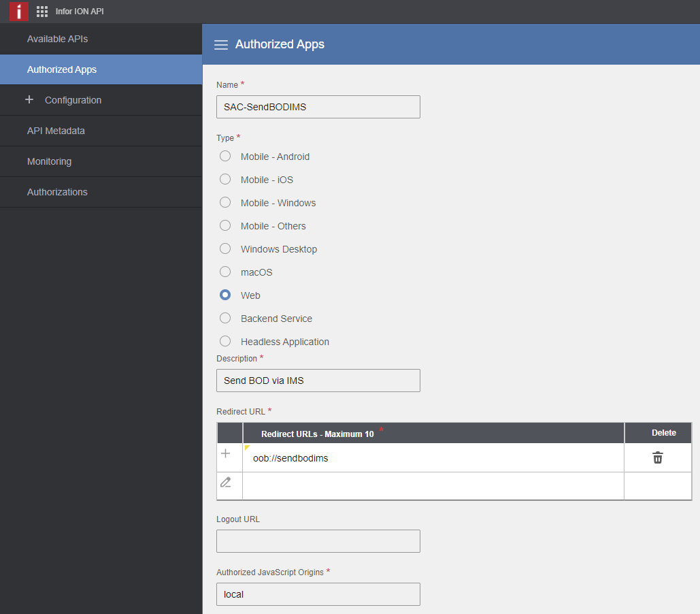Add a new redirect URL row
Image resolution: width=700 pixels, height=614 pixels.
click(x=226, y=454)
